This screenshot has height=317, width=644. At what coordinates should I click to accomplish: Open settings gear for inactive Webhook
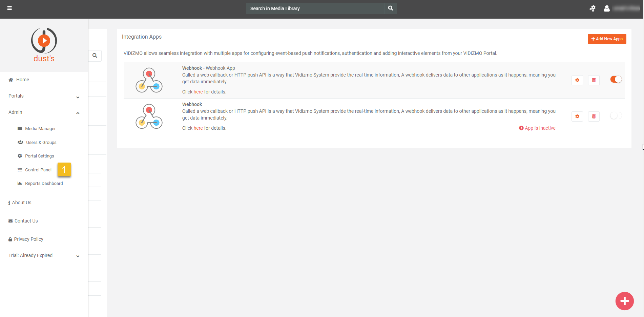point(577,117)
